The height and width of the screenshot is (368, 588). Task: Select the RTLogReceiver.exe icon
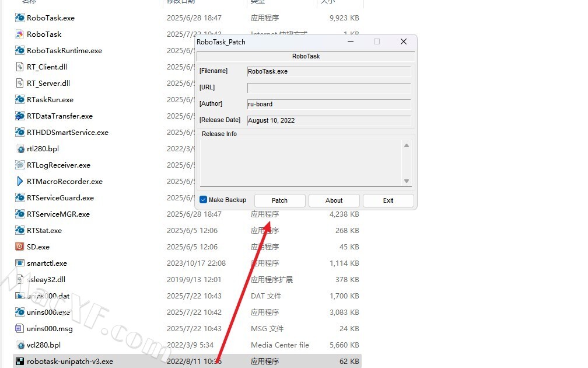19,165
